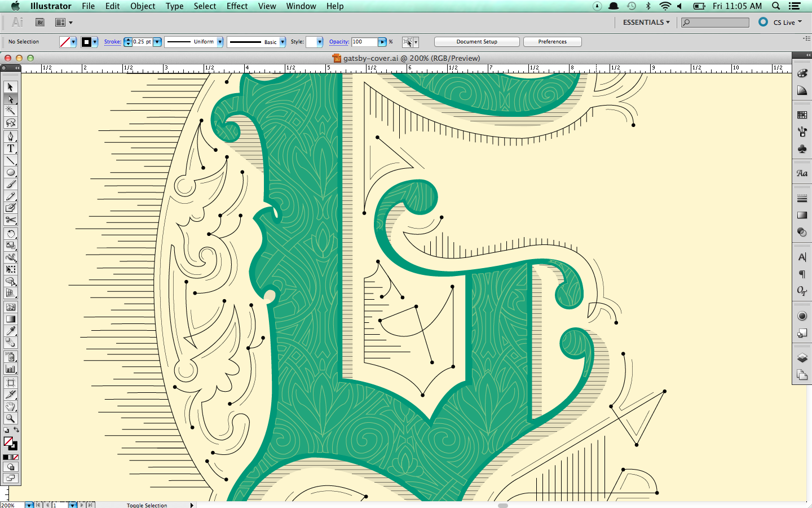Open the Basic brush definition dropdown
Viewport: 812px width, 508px height.
[x=283, y=42]
